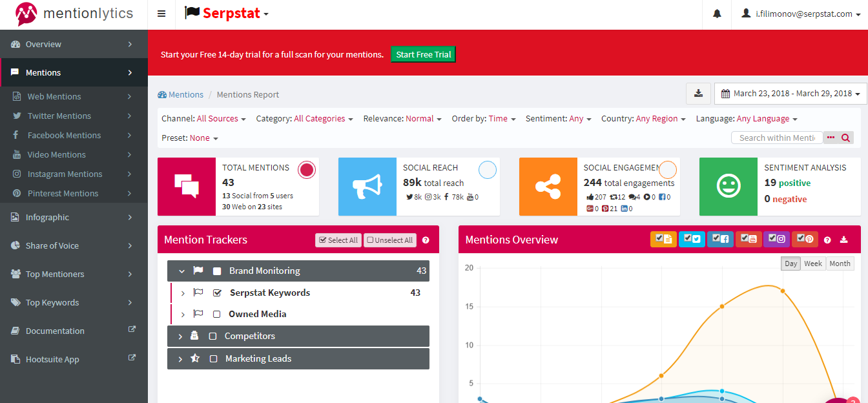The width and height of the screenshot is (868, 403).
Task: Click Sentiment Analysis smiley icon
Action: 728,187
